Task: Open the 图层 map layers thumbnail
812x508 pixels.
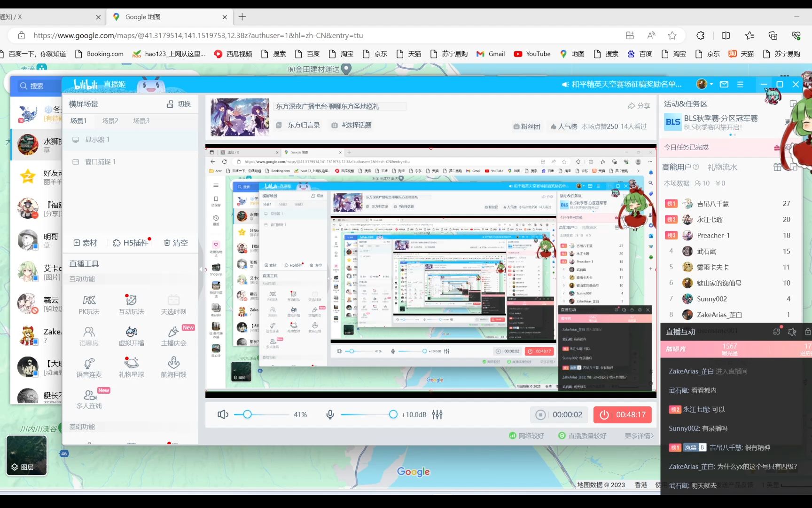Action: pos(27,455)
